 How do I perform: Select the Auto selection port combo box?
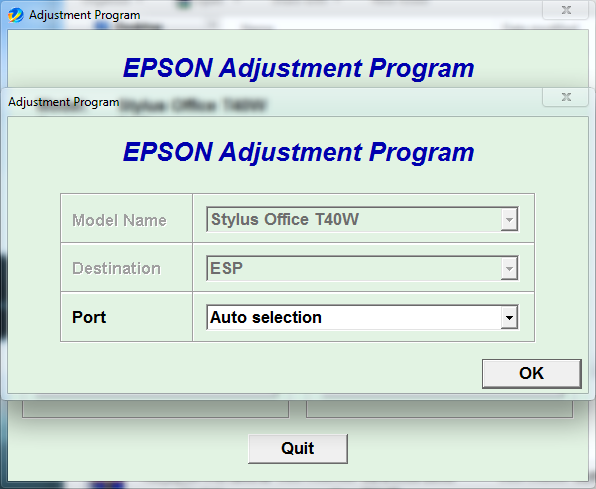pyautogui.click(x=362, y=317)
